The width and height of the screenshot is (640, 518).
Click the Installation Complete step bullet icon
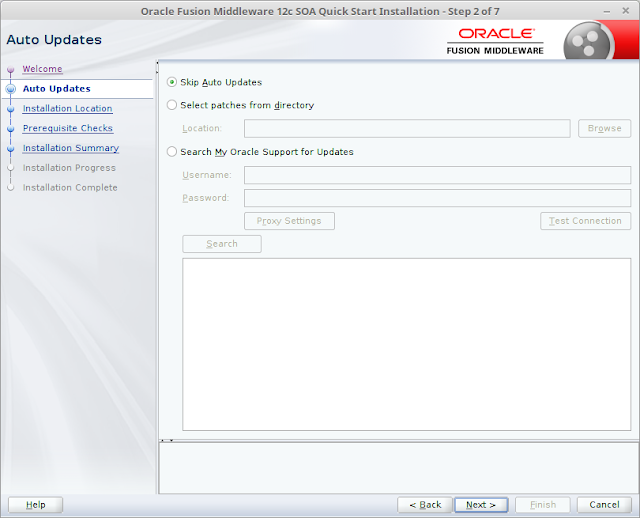(11, 188)
